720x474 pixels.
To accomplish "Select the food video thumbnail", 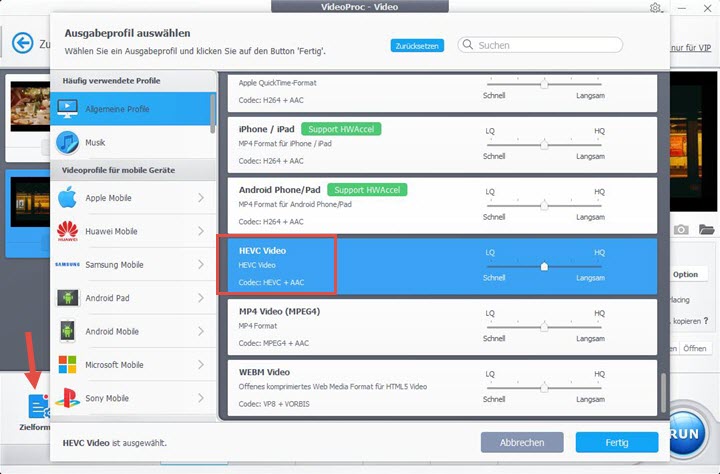I will (x=30, y=106).
